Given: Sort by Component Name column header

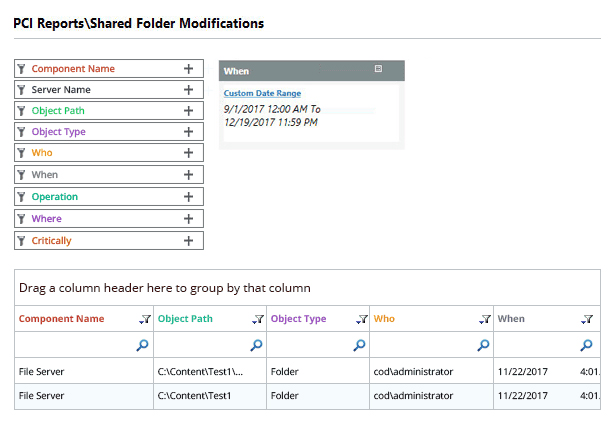Looking at the screenshot, I should coord(62,319).
